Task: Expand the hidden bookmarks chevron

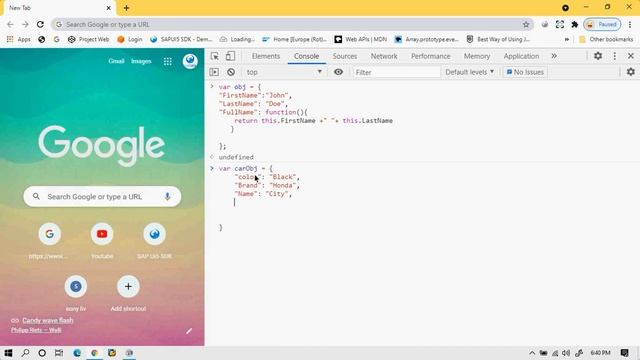Action: (x=567, y=39)
